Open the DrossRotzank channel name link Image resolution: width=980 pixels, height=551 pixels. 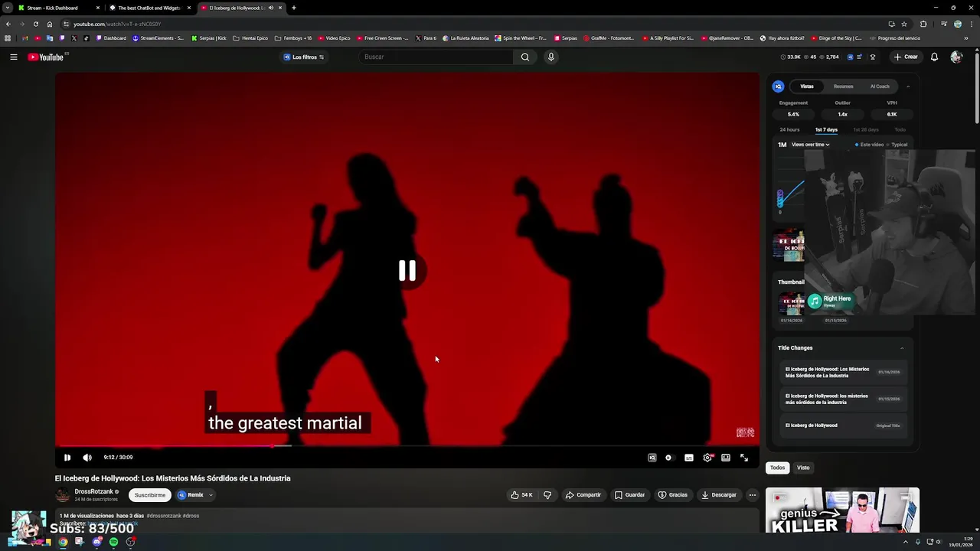click(93, 492)
